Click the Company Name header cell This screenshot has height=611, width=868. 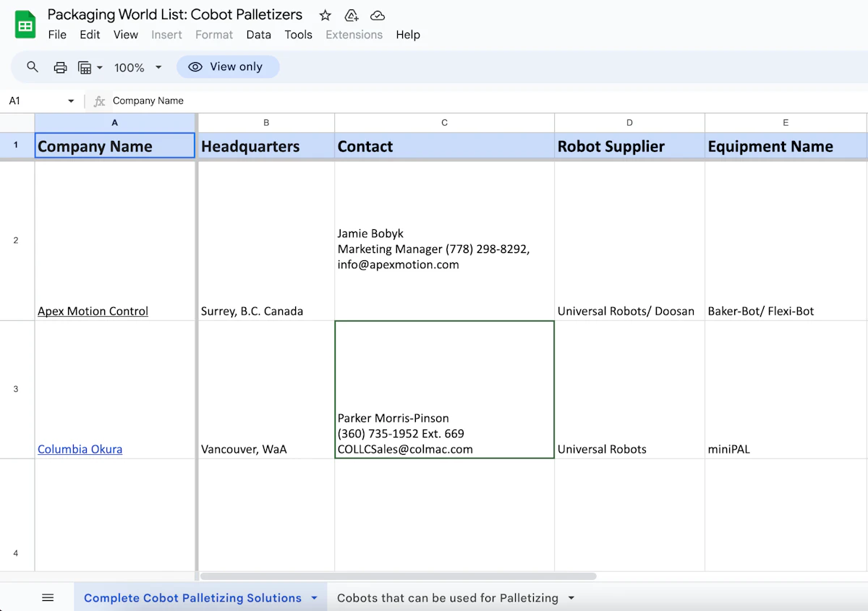click(115, 145)
